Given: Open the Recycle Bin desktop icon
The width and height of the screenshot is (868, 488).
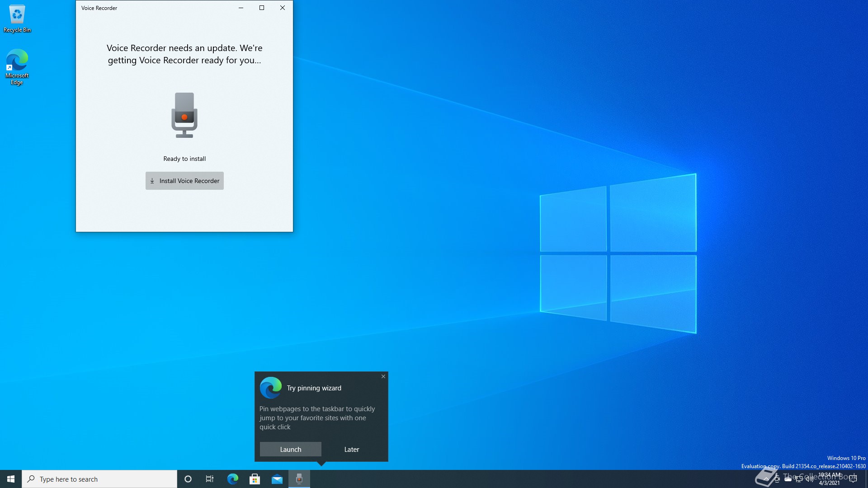Looking at the screenshot, I should click(17, 19).
